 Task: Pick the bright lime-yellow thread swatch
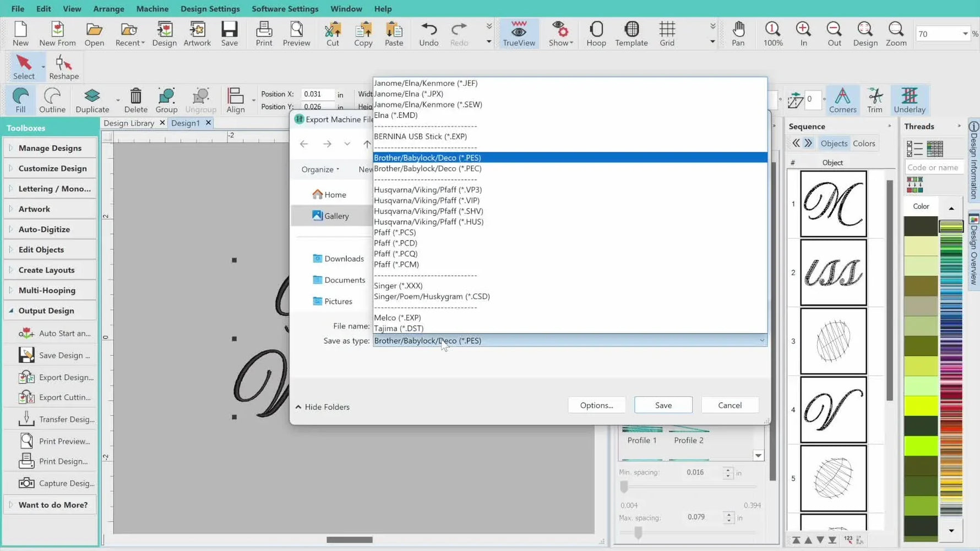pos(921,406)
